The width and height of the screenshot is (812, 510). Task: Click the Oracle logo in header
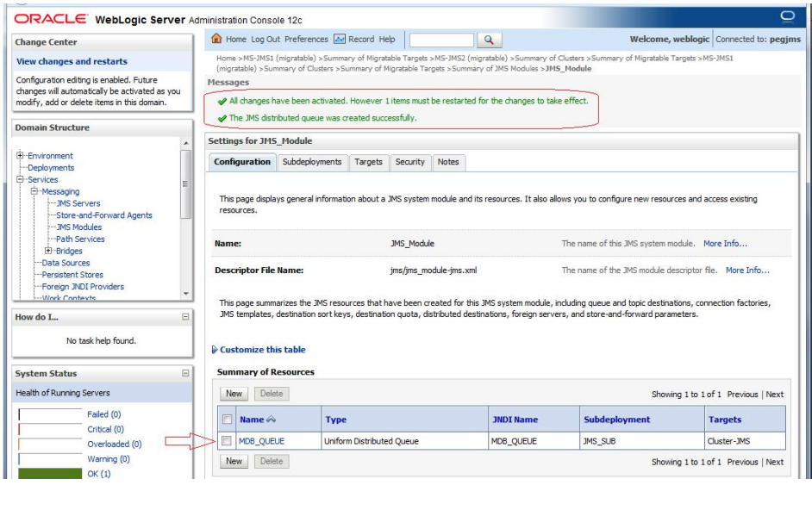pos(51,19)
